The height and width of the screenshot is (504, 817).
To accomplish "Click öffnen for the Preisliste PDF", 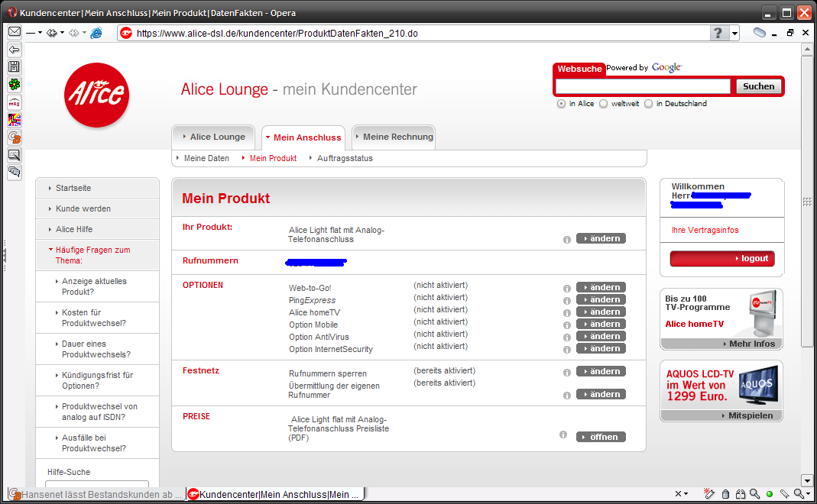I will point(601,437).
